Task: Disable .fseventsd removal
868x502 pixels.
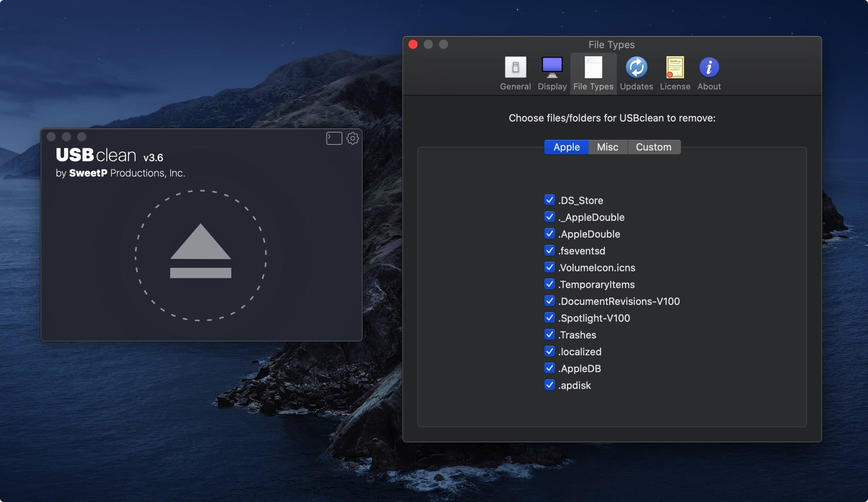Action: pos(549,250)
